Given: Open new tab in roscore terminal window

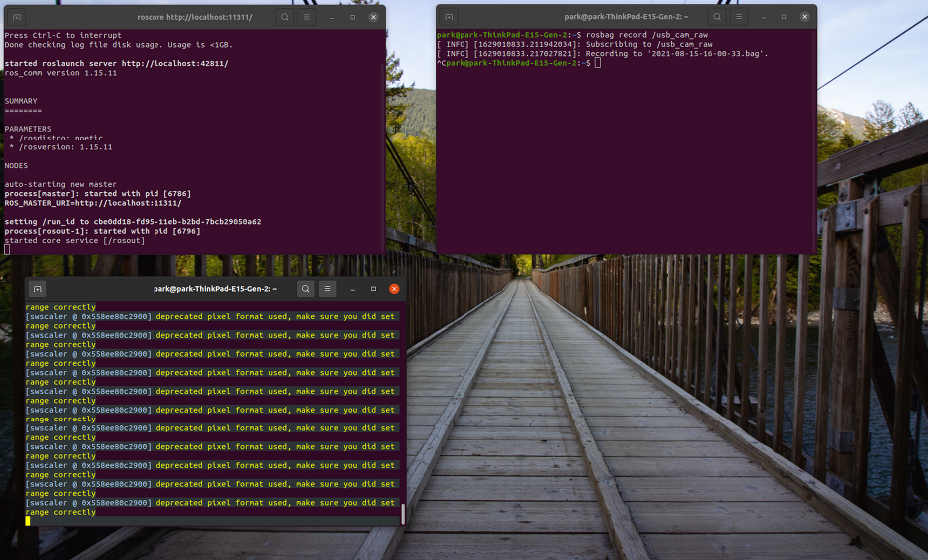Looking at the screenshot, I should [x=17, y=17].
